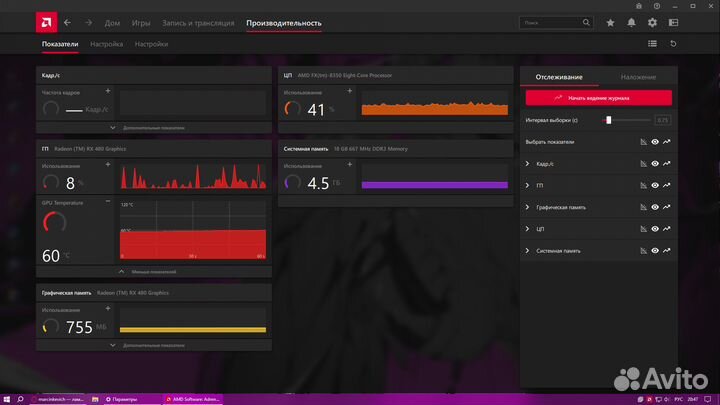
Task: Expand Графическая память tracking row chevron
Action: pos(527,207)
